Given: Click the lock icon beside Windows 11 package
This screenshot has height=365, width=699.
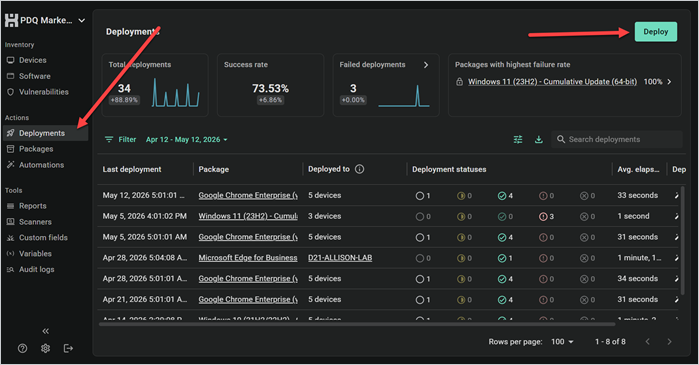Looking at the screenshot, I should click(459, 82).
